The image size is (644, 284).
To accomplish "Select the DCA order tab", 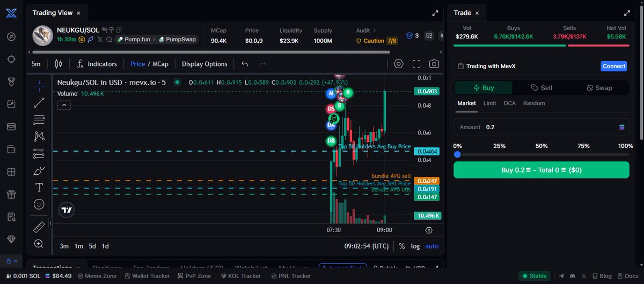I will pos(510,103).
